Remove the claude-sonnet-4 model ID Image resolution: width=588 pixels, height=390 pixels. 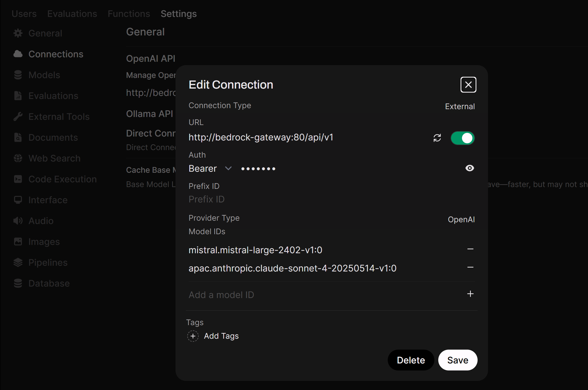[x=470, y=268]
